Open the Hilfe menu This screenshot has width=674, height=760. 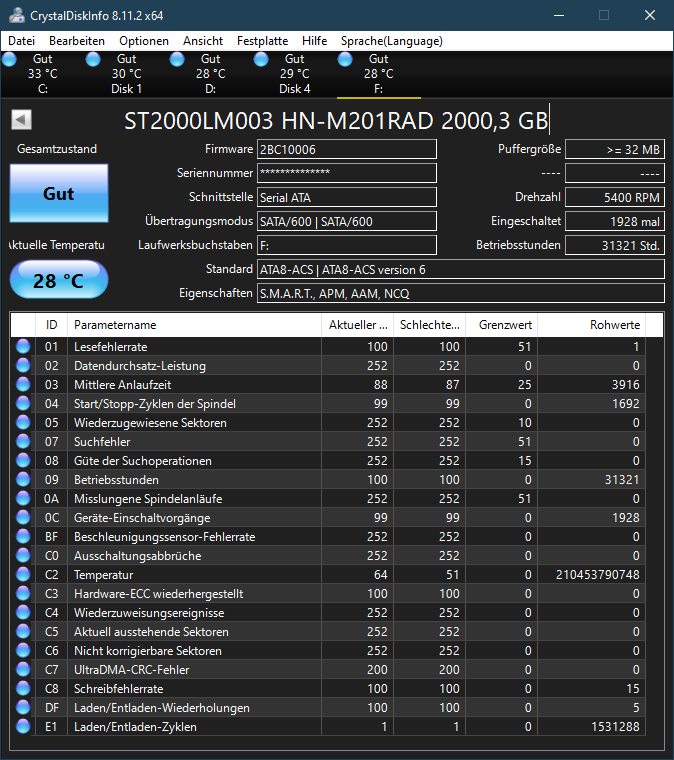point(314,41)
